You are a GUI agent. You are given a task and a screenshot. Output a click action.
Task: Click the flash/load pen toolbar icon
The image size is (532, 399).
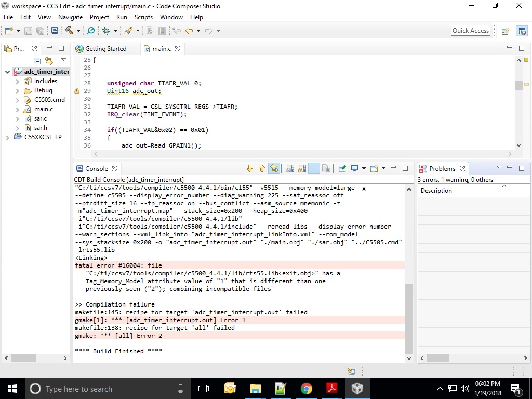128,31
